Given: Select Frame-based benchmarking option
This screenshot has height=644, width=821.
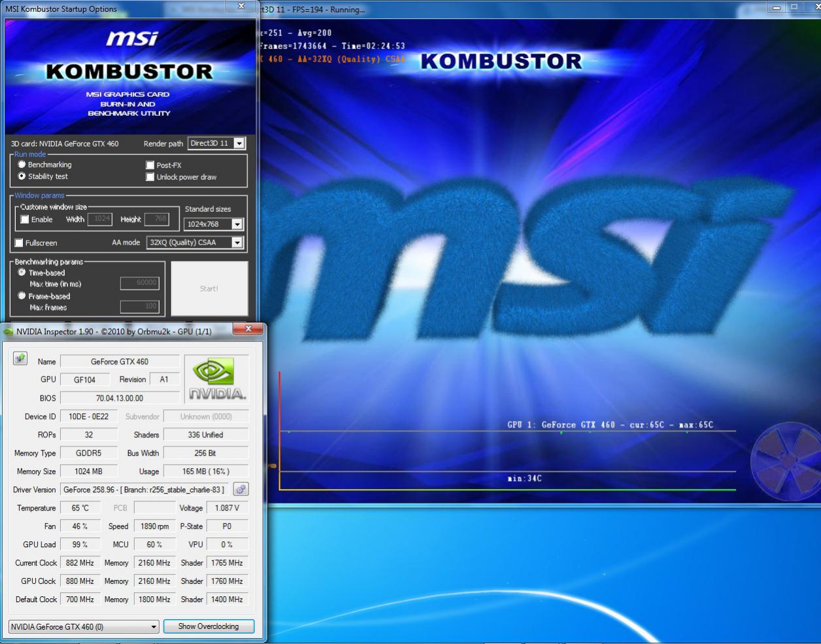Looking at the screenshot, I should (x=22, y=296).
